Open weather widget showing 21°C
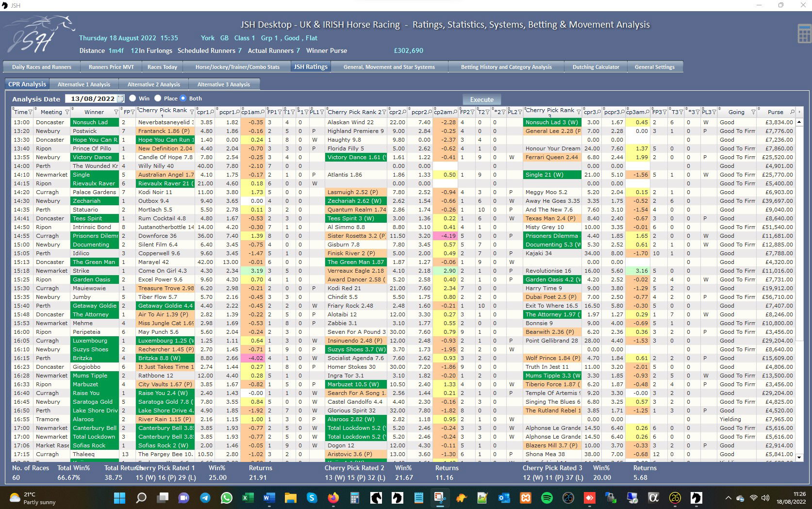The height and width of the screenshot is (509, 812). coord(33,498)
